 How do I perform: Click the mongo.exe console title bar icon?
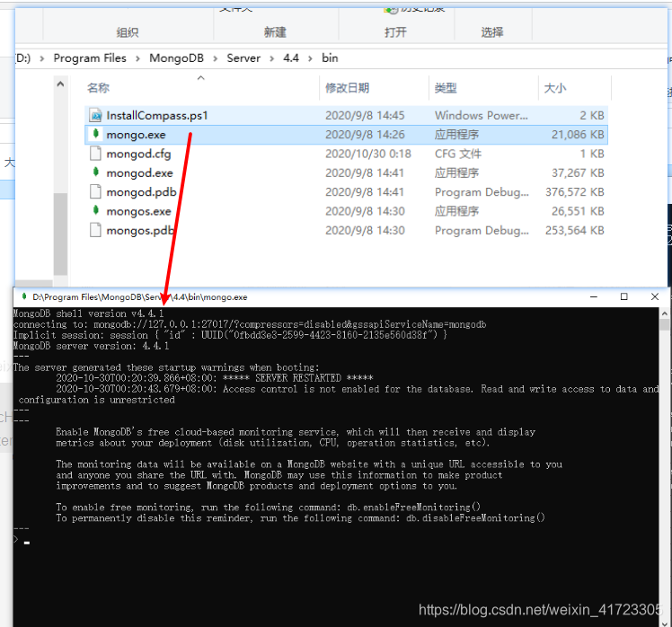[x=24, y=296]
